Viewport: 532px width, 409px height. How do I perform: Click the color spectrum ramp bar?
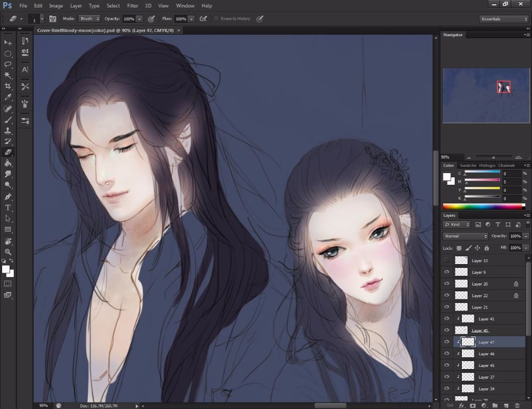[484, 206]
